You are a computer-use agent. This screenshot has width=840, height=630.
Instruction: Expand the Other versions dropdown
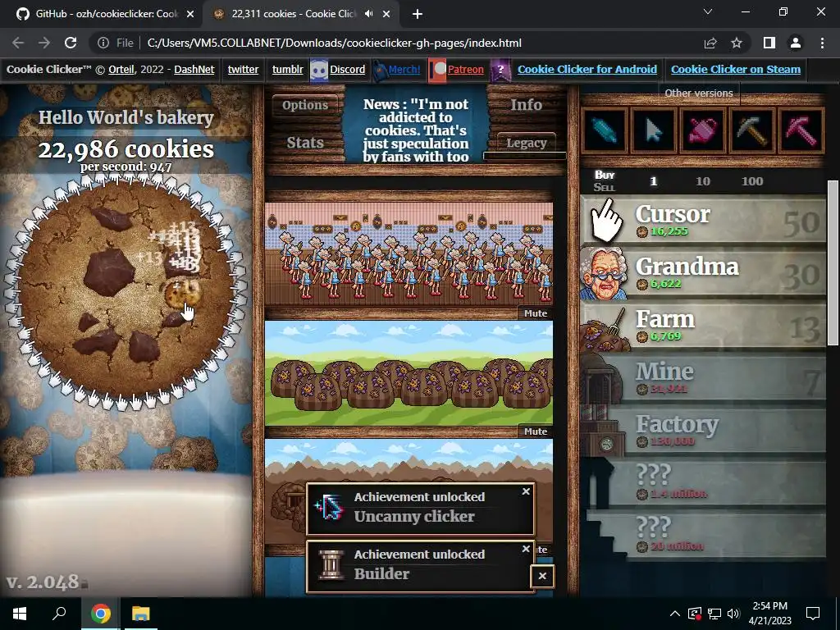(699, 94)
